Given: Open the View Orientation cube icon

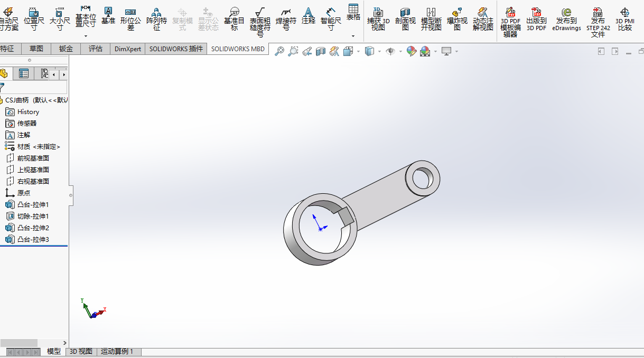Looking at the screenshot, I should click(x=348, y=51).
